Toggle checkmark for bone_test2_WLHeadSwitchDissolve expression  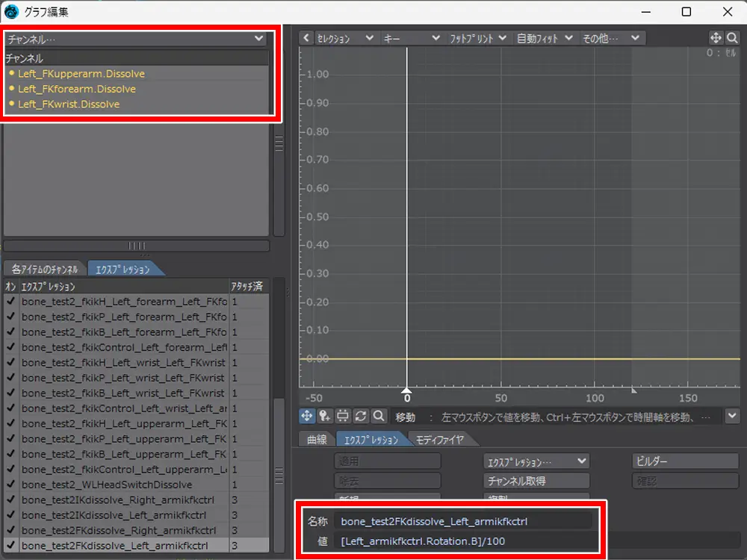coord(10,485)
